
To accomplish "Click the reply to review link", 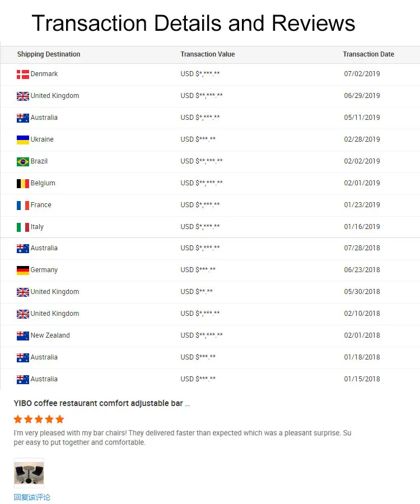I will [x=32, y=497].
